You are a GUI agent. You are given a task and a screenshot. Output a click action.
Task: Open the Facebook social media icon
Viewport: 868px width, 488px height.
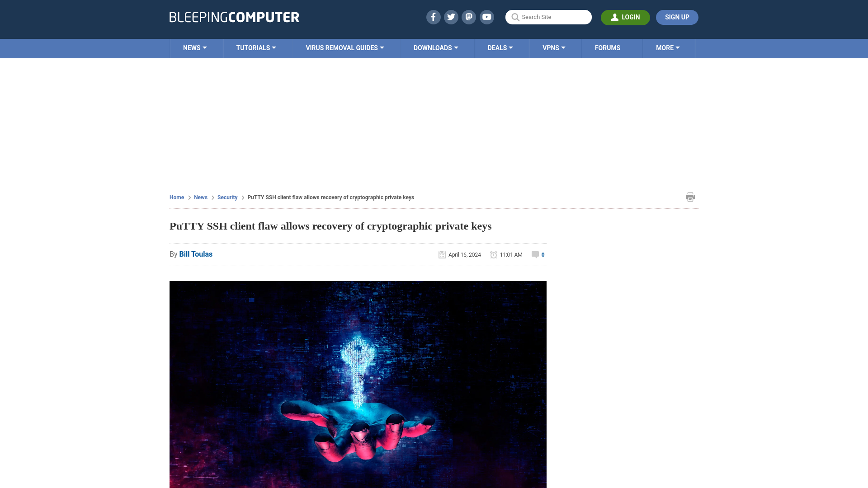(433, 17)
